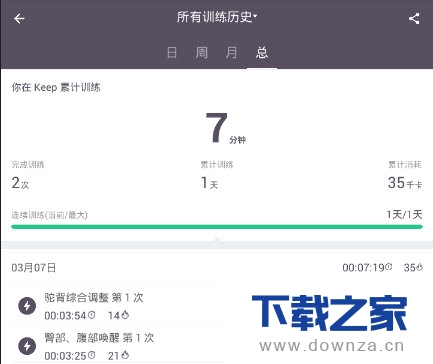Click the 累计训练 1天 stat

pyautogui.click(x=217, y=175)
